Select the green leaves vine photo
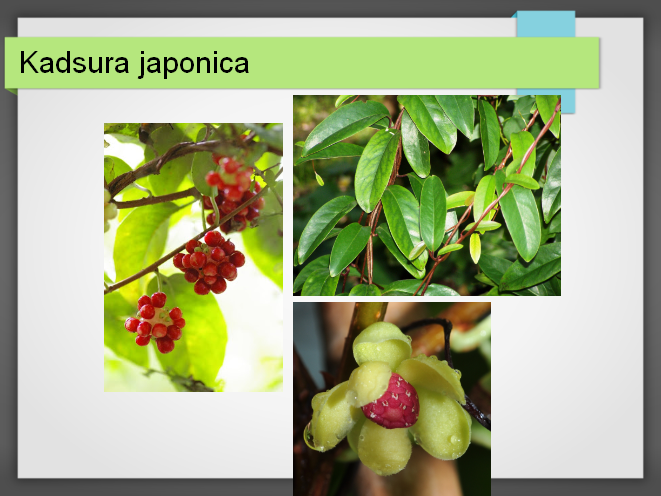The image size is (661, 496). pos(427,196)
